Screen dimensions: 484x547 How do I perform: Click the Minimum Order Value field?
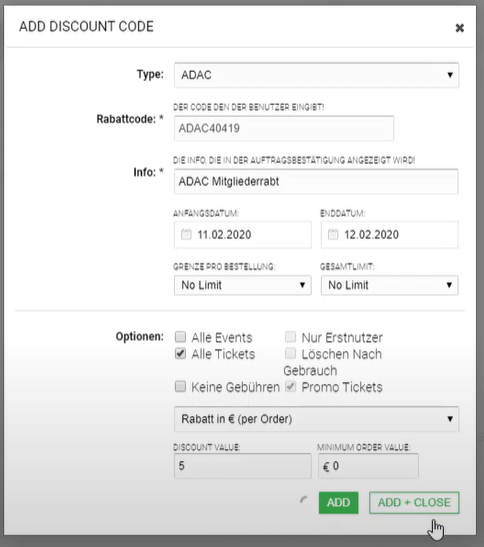(x=368, y=466)
